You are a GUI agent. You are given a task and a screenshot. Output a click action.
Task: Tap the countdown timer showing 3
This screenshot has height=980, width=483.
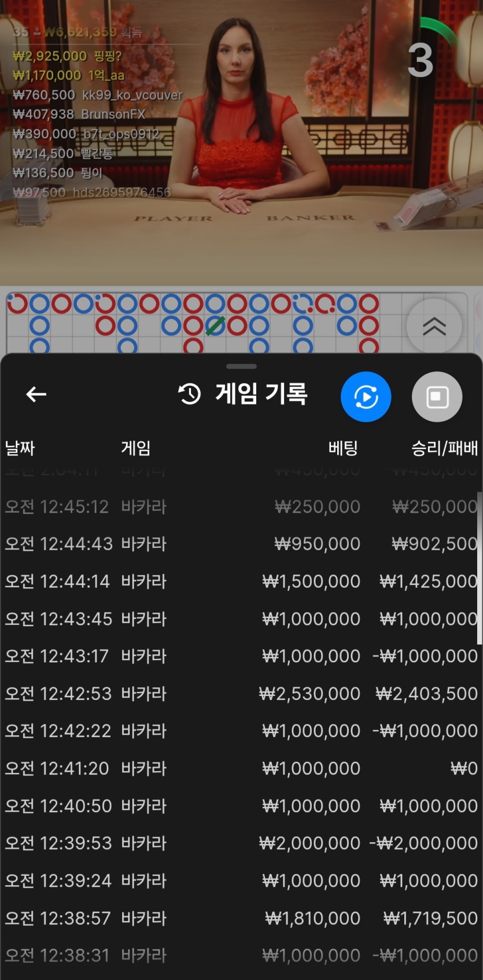point(421,60)
